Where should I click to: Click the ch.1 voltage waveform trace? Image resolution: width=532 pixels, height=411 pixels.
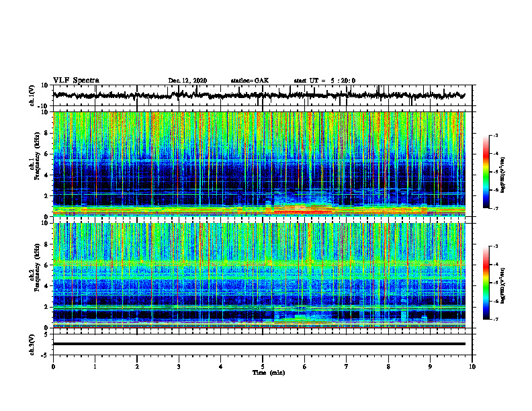259,95
